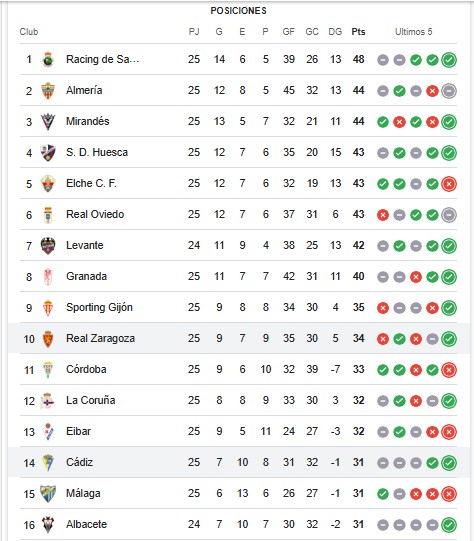Click the S. D. Huesca crest

pyautogui.click(x=48, y=153)
